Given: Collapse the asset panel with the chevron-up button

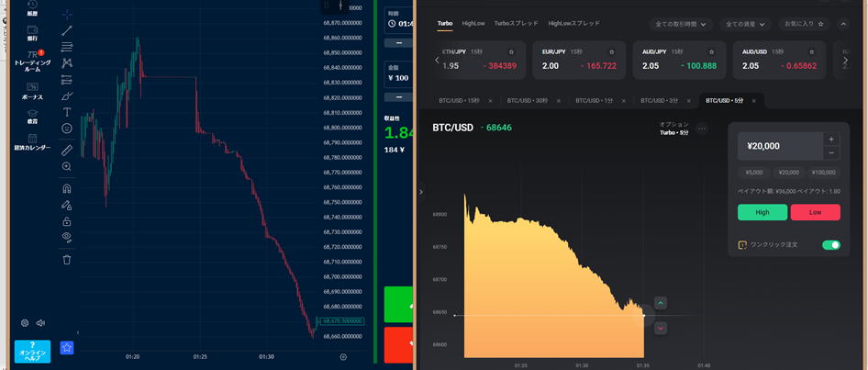Looking at the screenshot, I should click(843, 24).
